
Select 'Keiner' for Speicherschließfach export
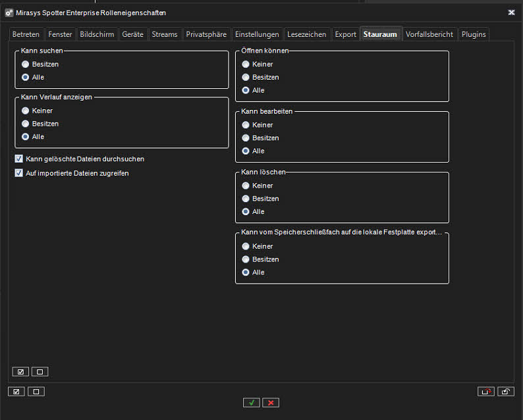click(x=246, y=246)
